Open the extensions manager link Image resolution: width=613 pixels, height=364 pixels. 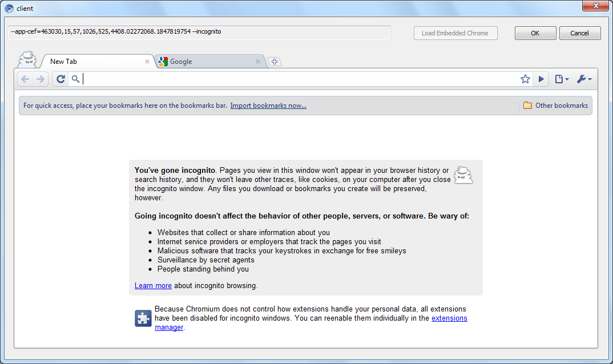(x=449, y=318)
